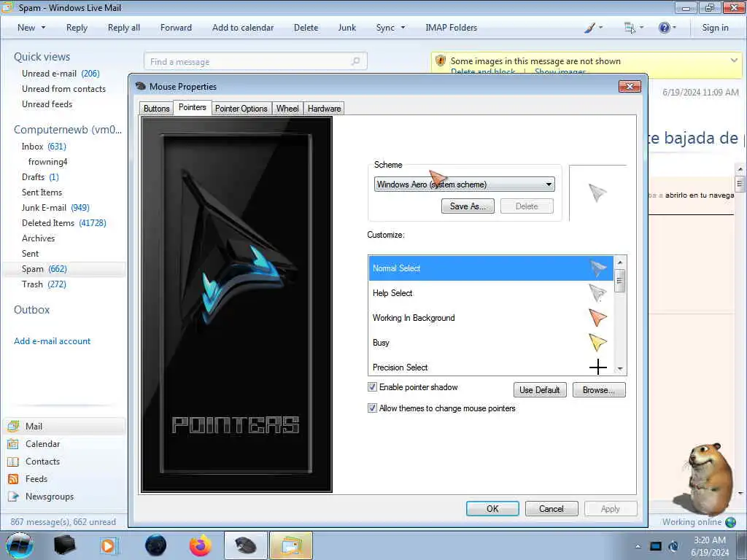Image resolution: width=747 pixels, height=560 pixels.
Task: Switch to the Wheel tab
Action: [287, 109]
